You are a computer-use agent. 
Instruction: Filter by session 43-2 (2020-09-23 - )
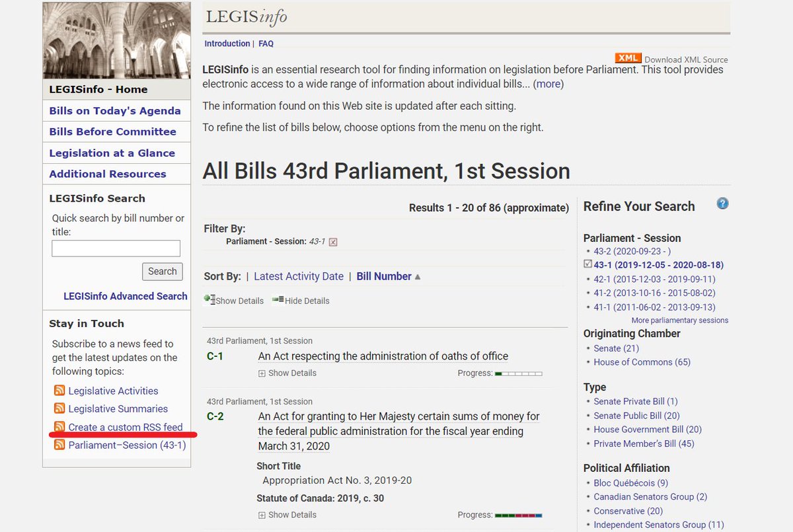[632, 251]
